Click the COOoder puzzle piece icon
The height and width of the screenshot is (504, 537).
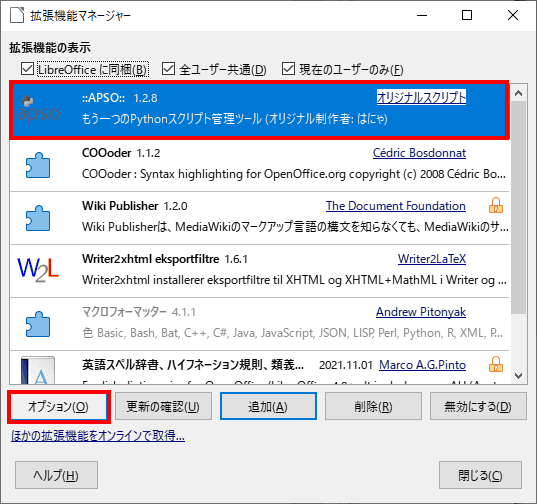click(38, 165)
